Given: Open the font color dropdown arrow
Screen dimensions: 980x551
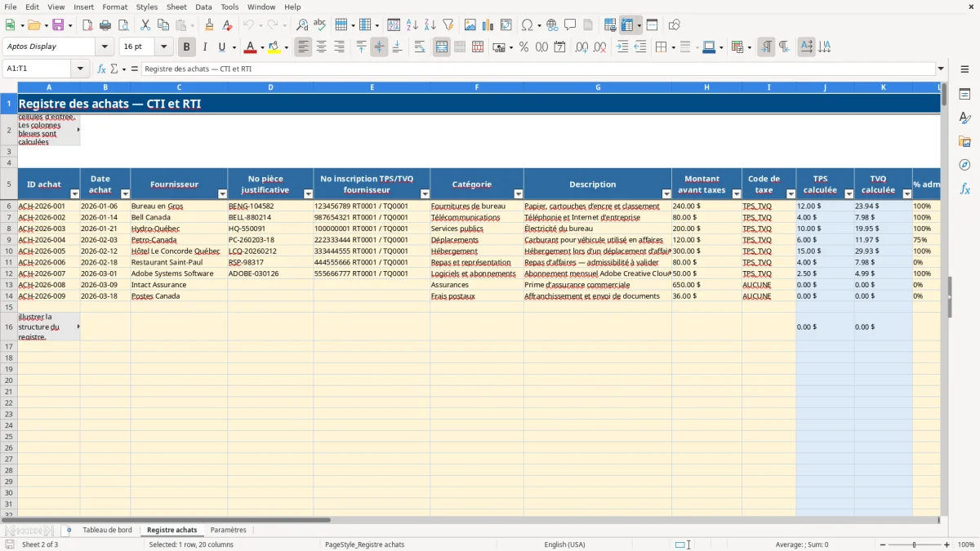Looking at the screenshot, I should tap(262, 47).
